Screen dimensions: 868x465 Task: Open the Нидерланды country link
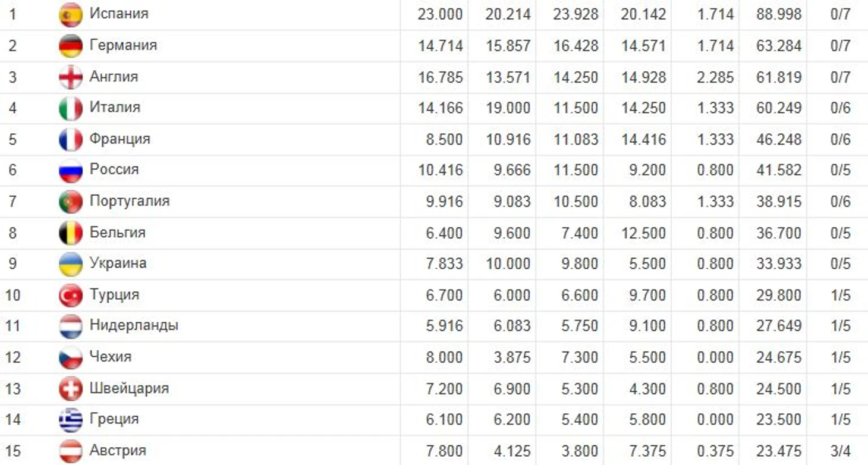tap(134, 325)
